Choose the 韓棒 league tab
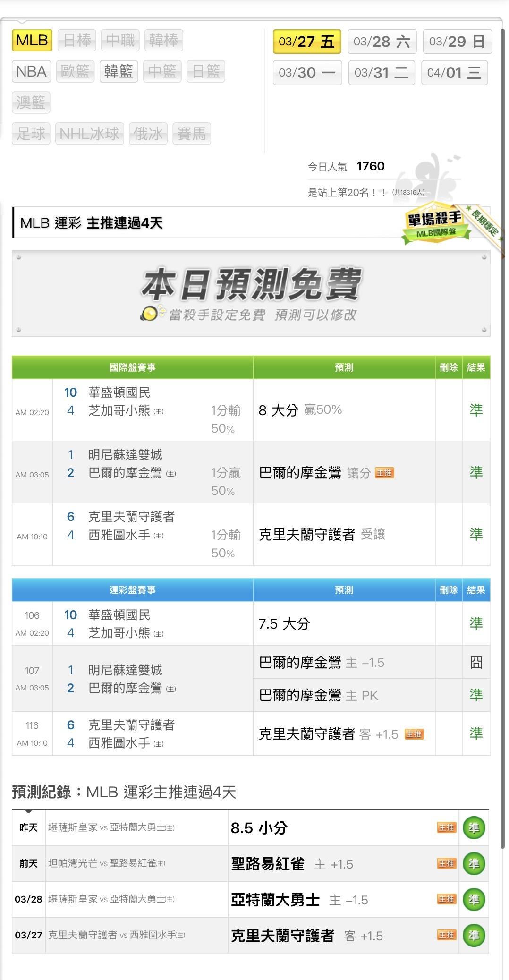This screenshot has height=980, width=509. (163, 40)
